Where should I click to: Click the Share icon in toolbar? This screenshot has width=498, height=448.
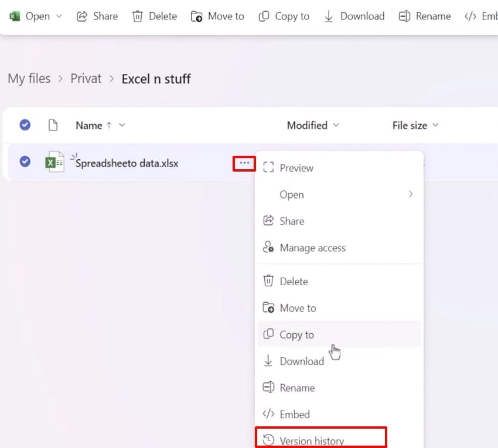(x=82, y=16)
